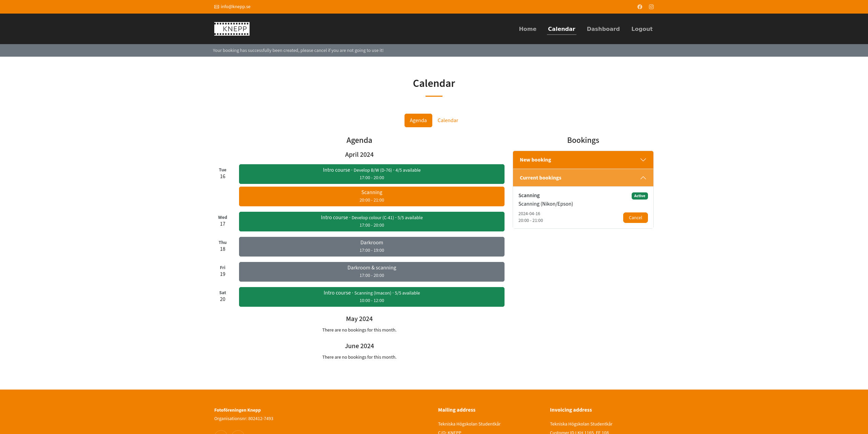This screenshot has height=434, width=868.
Task: Open the orange Scanning 20:00-21:00 event
Action: point(372,196)
